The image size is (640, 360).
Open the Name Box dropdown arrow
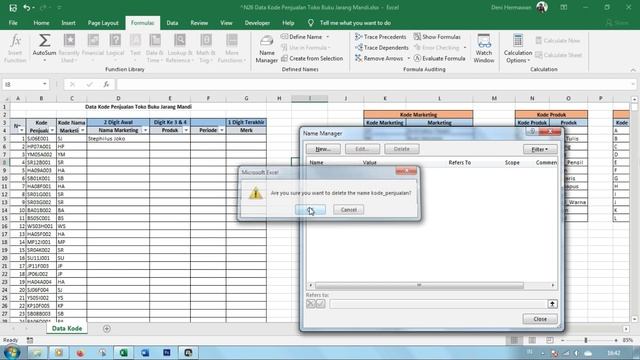[44, 84]
